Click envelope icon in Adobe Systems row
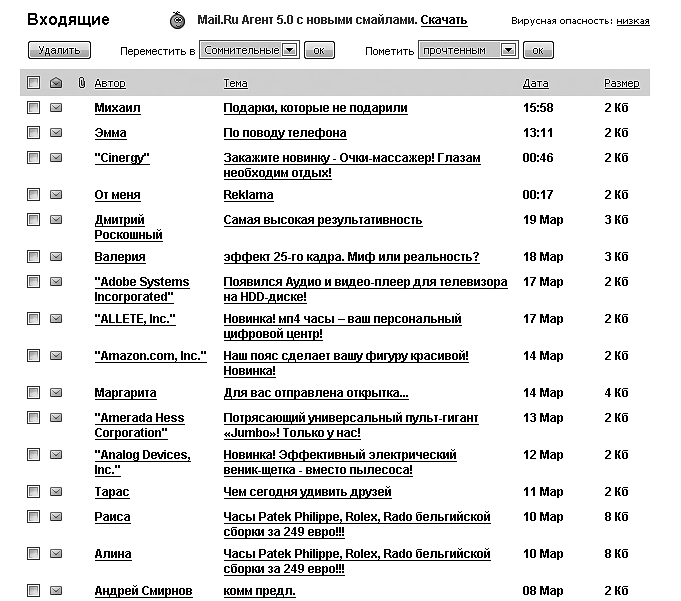 [56, 281]
